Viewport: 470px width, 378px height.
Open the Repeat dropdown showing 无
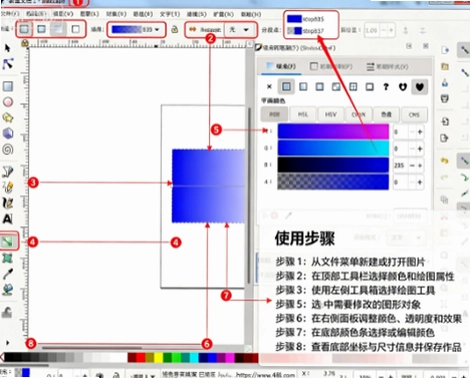click(x=240, y=30)
